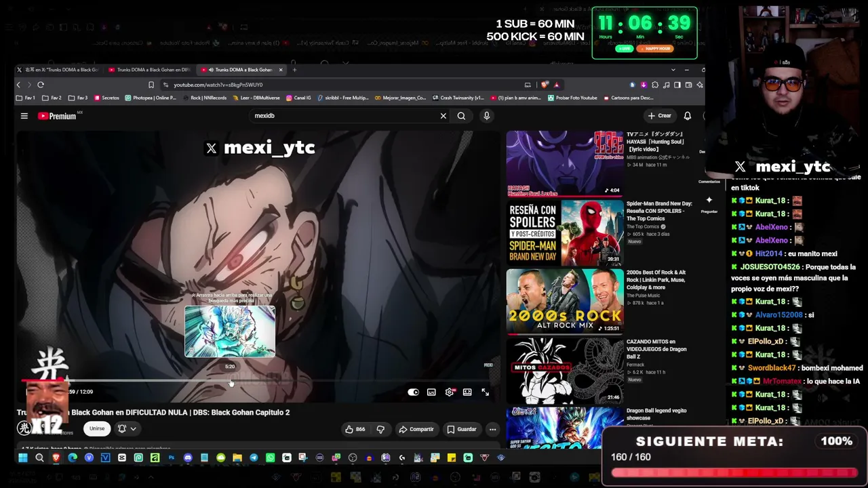868x488 pixels.
Task: Open the tab search dropdown arrow
Action: pos(673,70)
